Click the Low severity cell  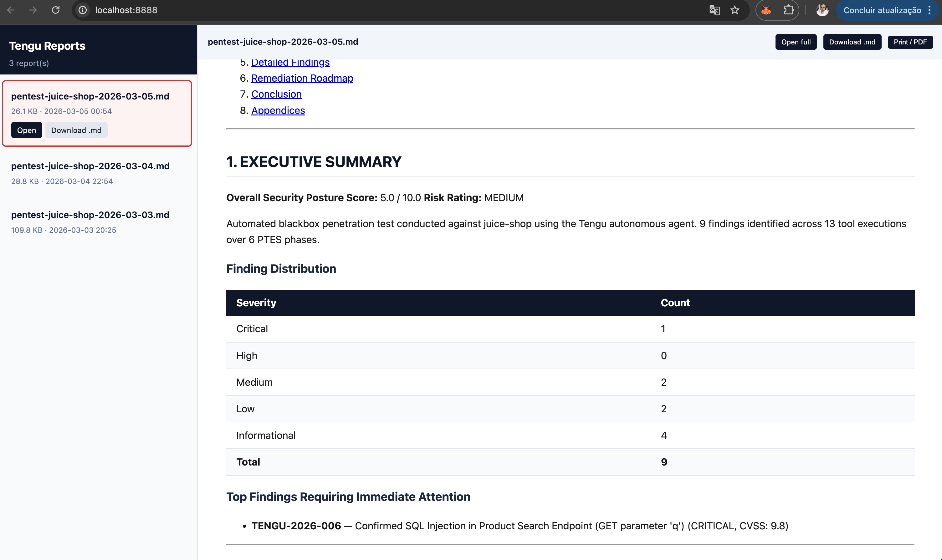pyautogui.click(x=245, y=409)
